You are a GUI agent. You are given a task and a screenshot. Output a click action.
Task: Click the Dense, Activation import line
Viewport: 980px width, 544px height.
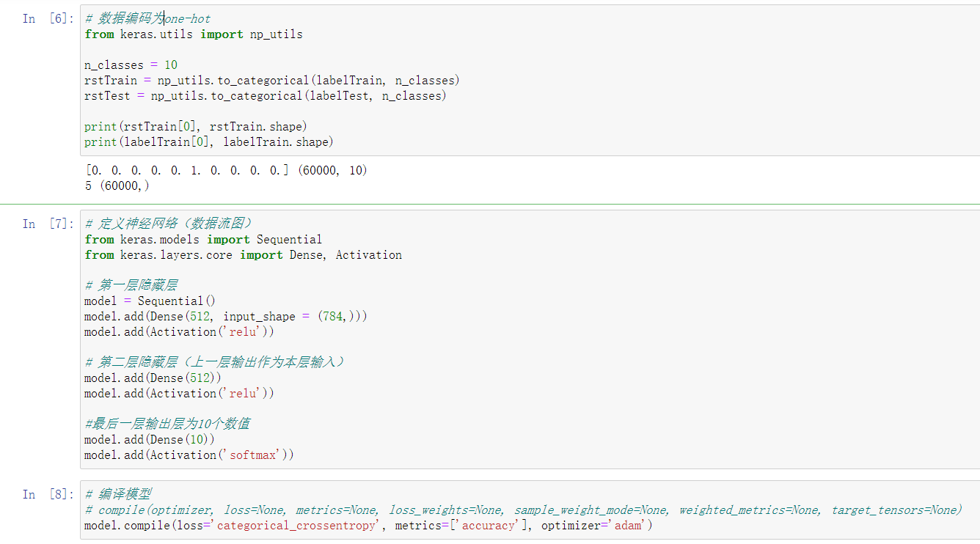coord(243,255)
